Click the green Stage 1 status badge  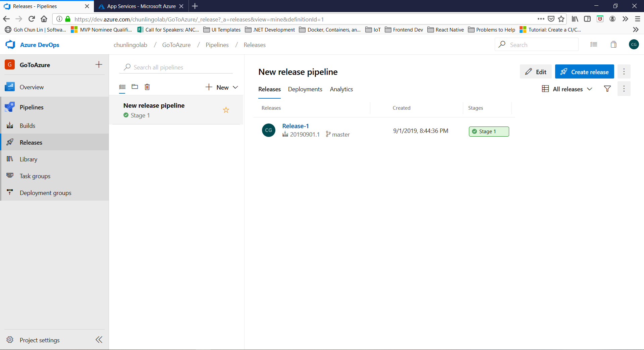[x=489, y=132]
